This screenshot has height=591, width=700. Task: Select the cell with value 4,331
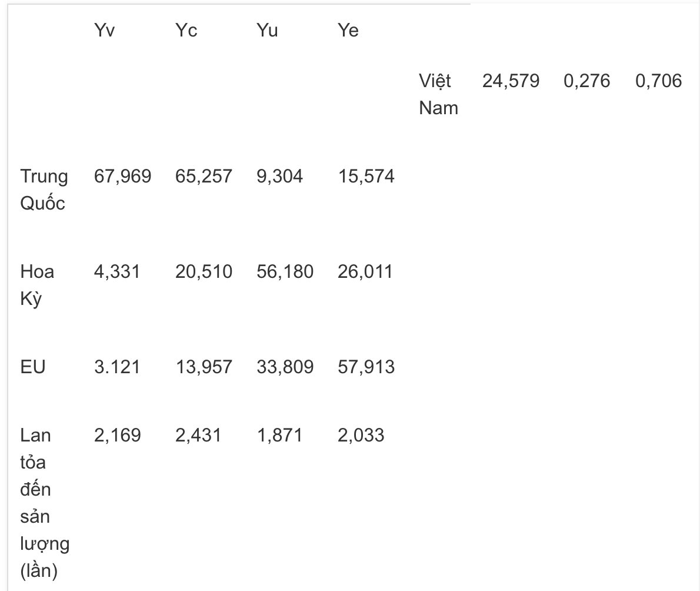117,271
